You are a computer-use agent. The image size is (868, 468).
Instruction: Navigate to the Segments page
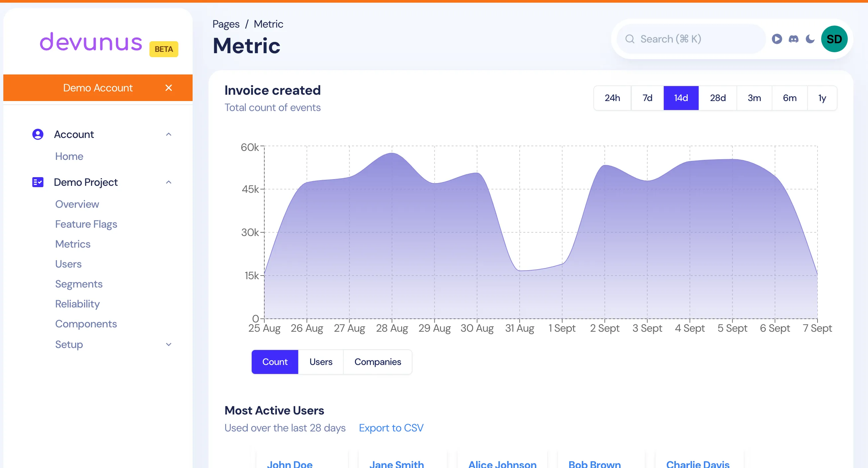(x=79, y=284)
